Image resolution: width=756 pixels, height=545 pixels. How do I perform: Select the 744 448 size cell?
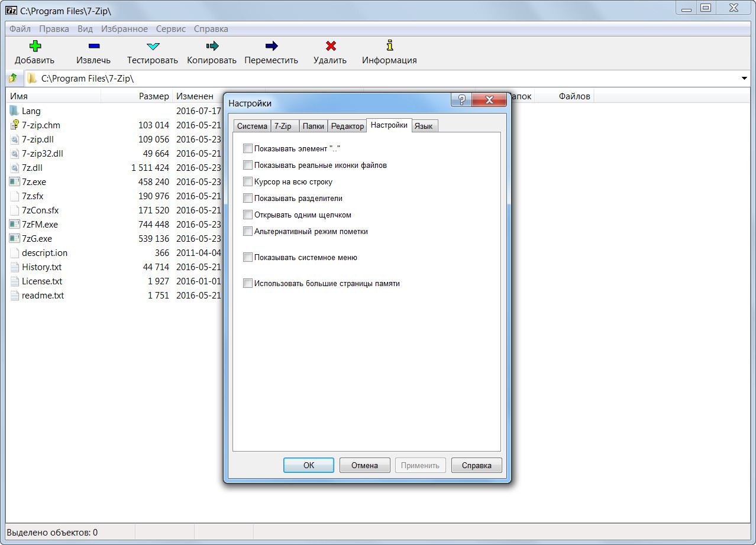coord(153,224)
